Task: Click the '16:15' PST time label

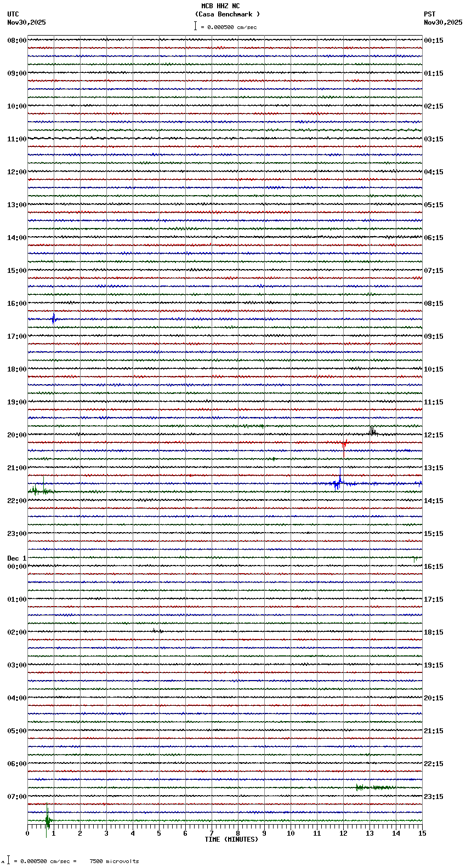Action: (x=434, y=567)
